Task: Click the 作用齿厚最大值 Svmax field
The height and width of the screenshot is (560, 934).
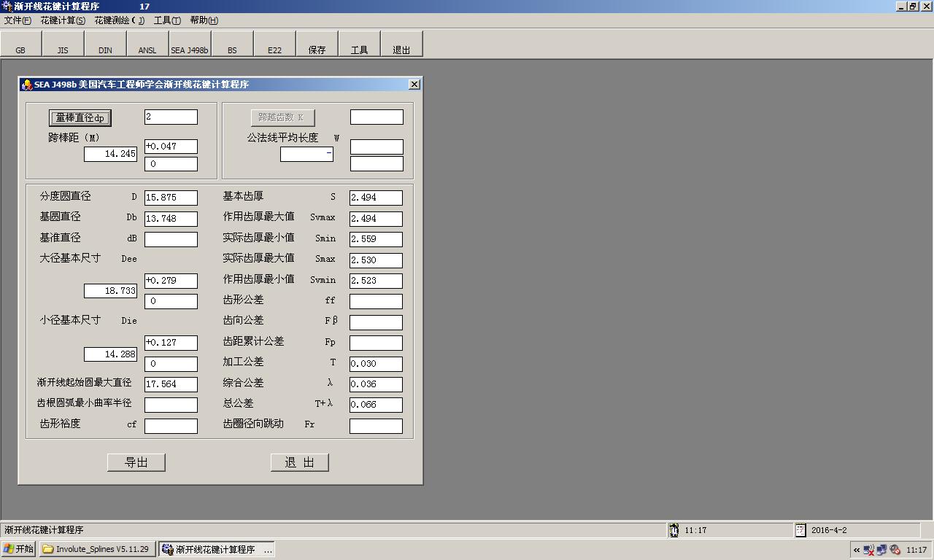Action: tap(376, 219)
